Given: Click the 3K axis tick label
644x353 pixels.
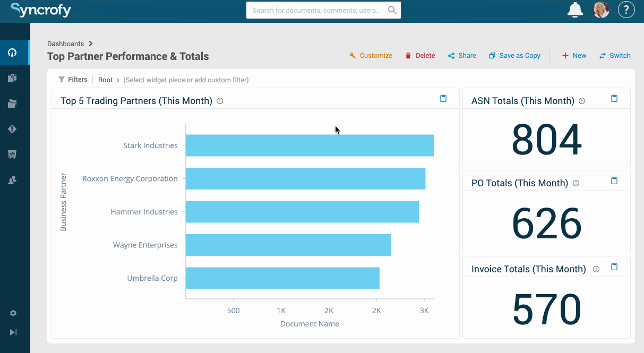Looking at the screenshot, I should tap(424, 311).
